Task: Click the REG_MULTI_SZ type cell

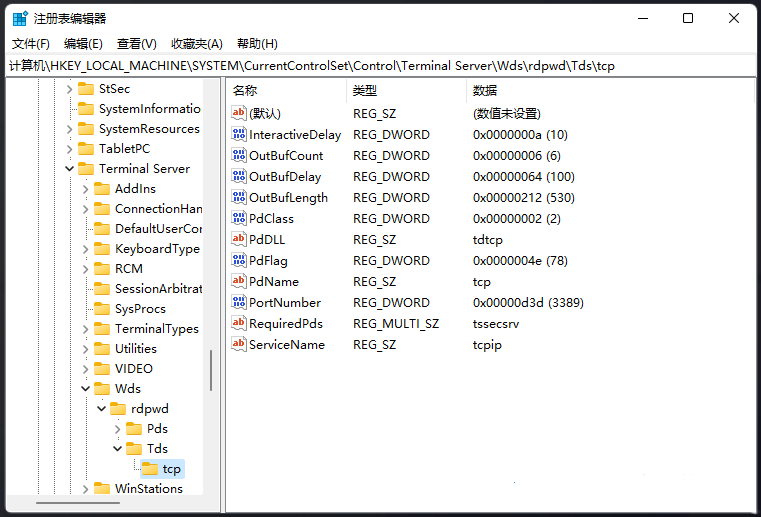Action: pyautogui.click(x=396, y=324)
